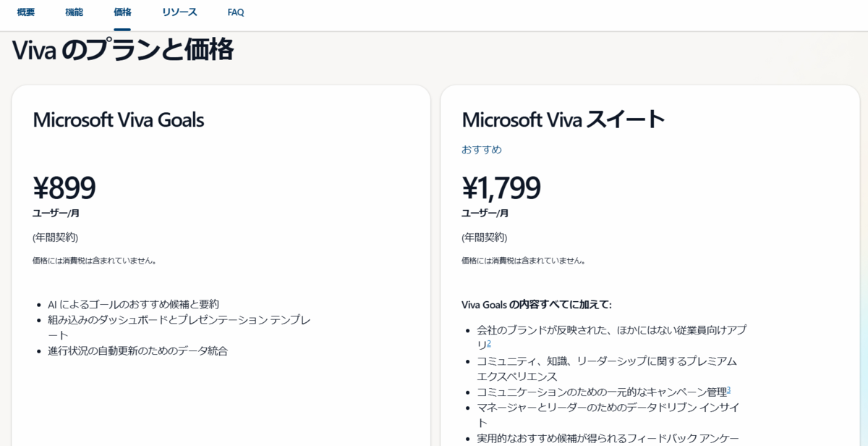
Task: Select the Microsoft Viva Goals card title
Action: [x=119, y=119]
